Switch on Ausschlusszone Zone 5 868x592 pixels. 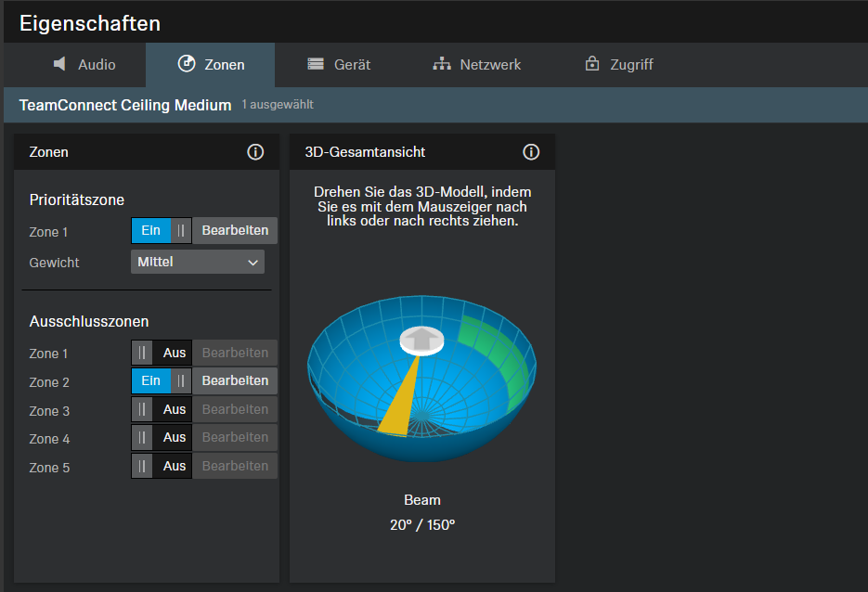162,466
